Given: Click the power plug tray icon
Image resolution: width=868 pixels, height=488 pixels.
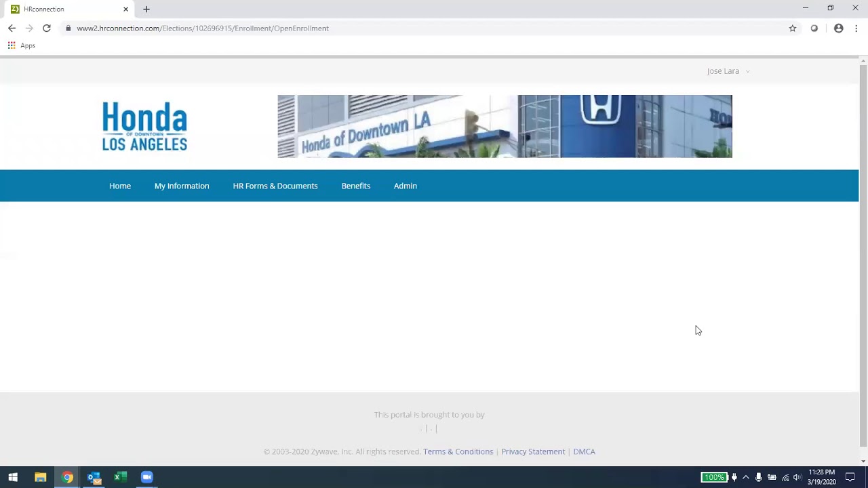Looking at the screenshot, I should pyautogui.click(x=734, y=477).
